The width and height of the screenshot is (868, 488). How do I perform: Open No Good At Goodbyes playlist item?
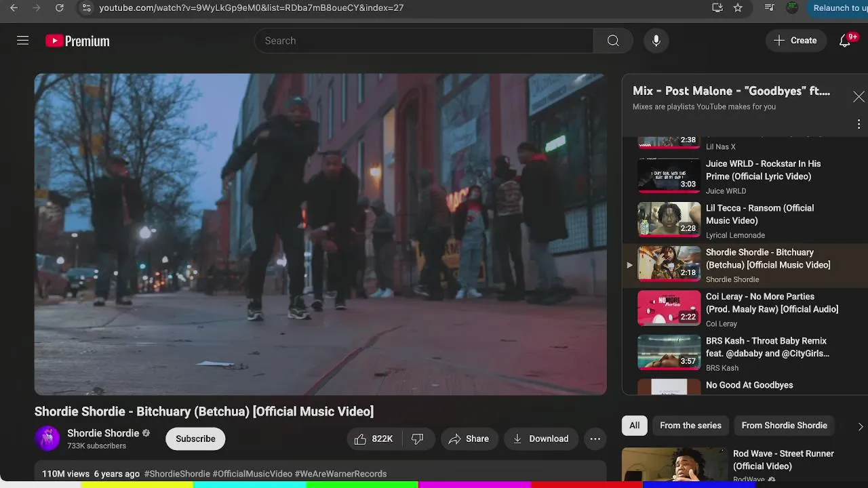tap(745, 386)
